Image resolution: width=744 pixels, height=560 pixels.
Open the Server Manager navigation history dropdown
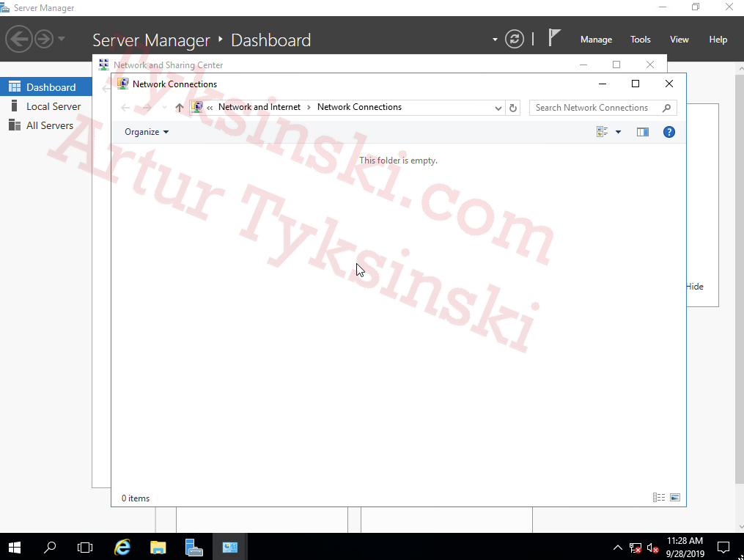click(x=62, y=38)
